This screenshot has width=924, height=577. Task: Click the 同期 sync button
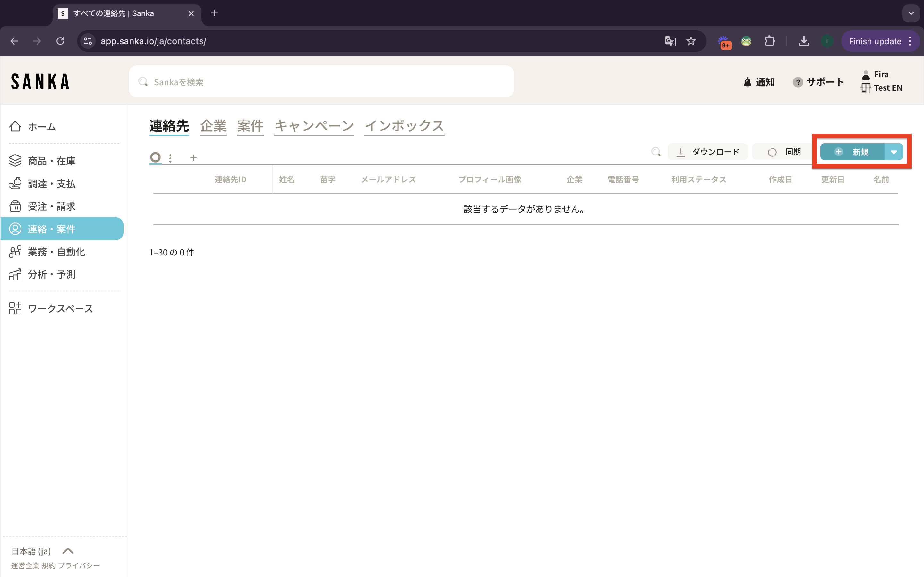tap(784, 152)
